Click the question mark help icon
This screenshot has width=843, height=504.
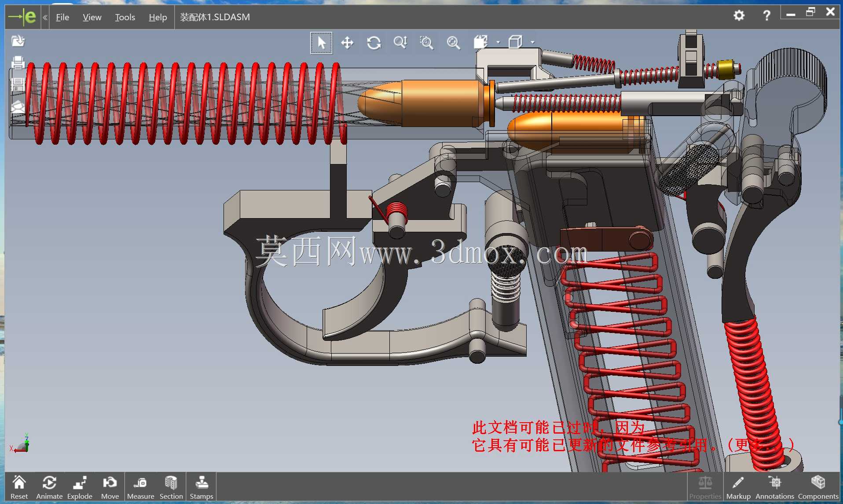(x=766, y=16)
